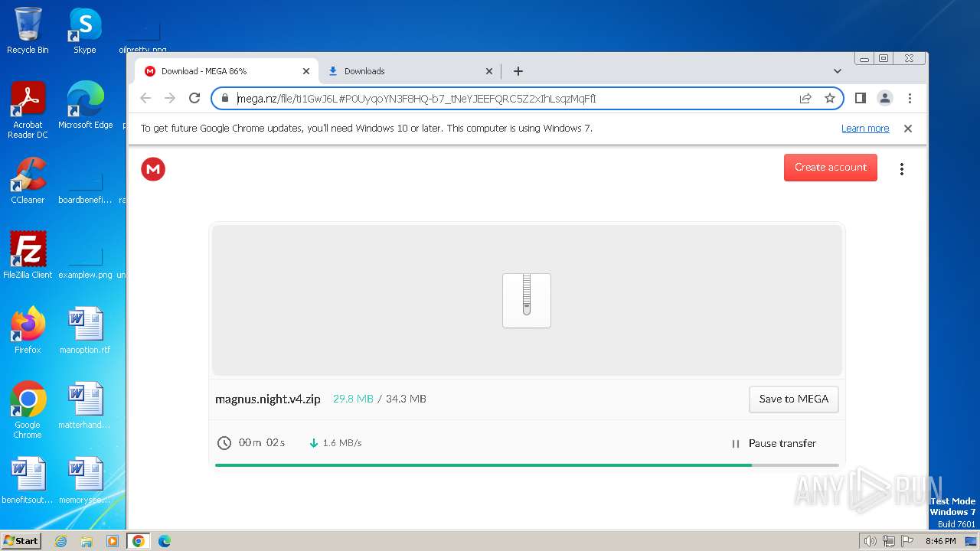Image resolution: width=980 pixels, height=551 pixels.
Task: Click the Action Center flag tray icon
Action: click(906, 541)
